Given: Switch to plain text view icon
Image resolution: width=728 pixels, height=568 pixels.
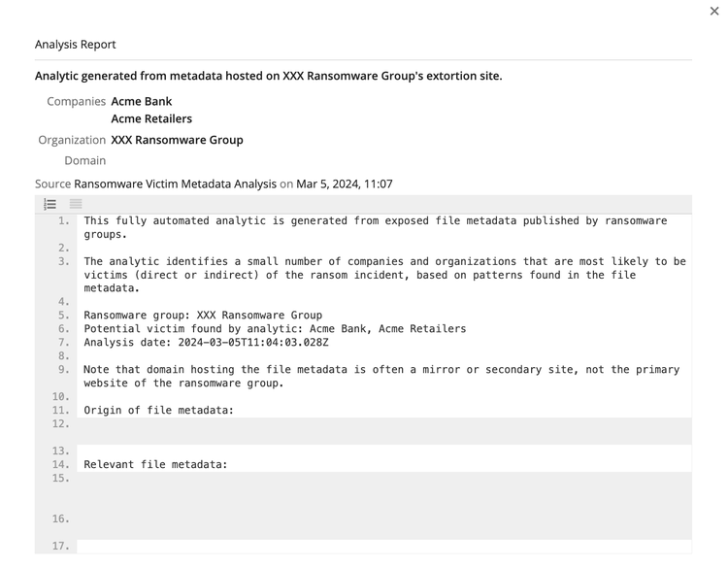Looking at the screenshot, I should click(x=76, y=204).
